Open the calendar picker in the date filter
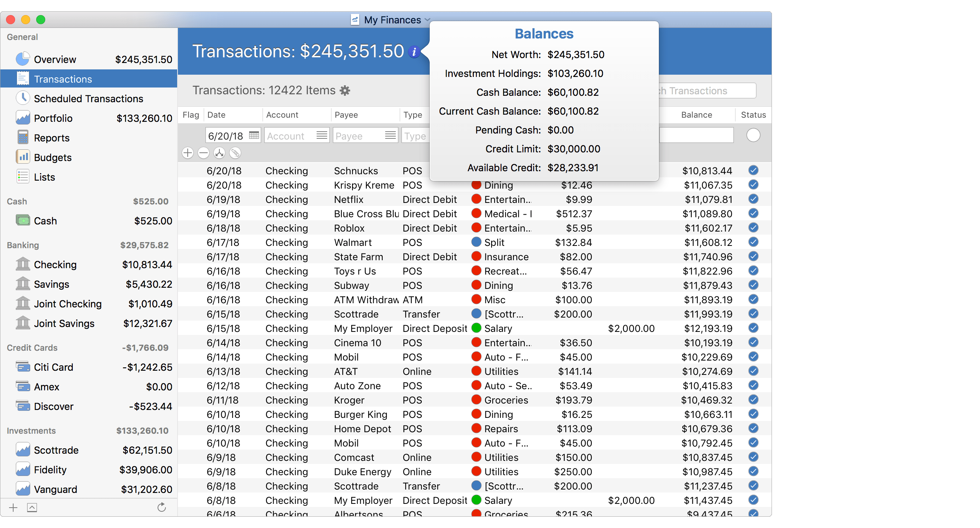This screenshot has height=528, width=980. [x=253, y=135]
